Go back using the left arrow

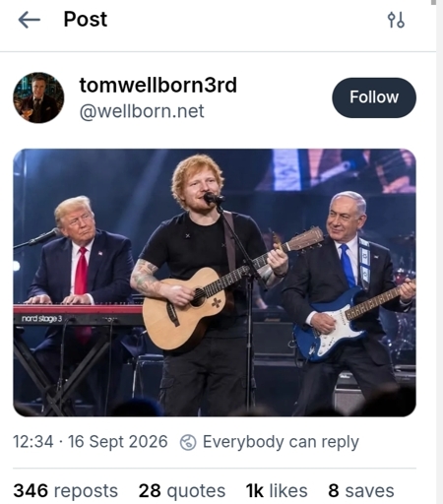29,20
